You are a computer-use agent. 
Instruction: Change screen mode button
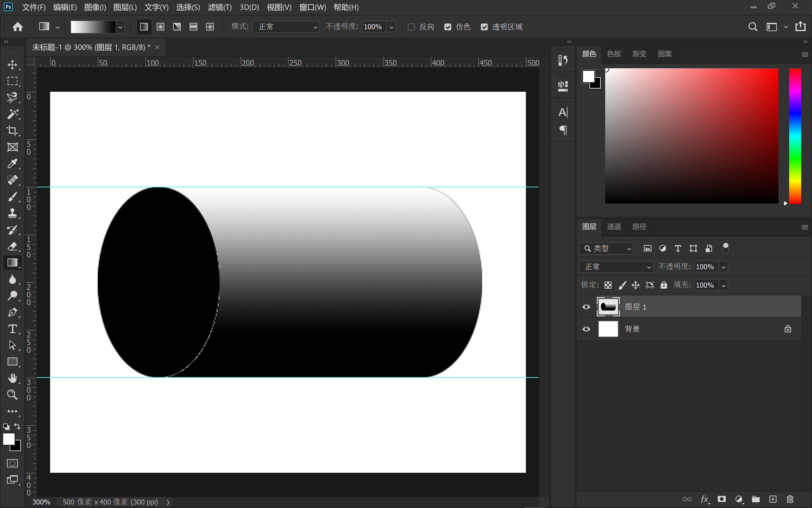tap(12, 480)
